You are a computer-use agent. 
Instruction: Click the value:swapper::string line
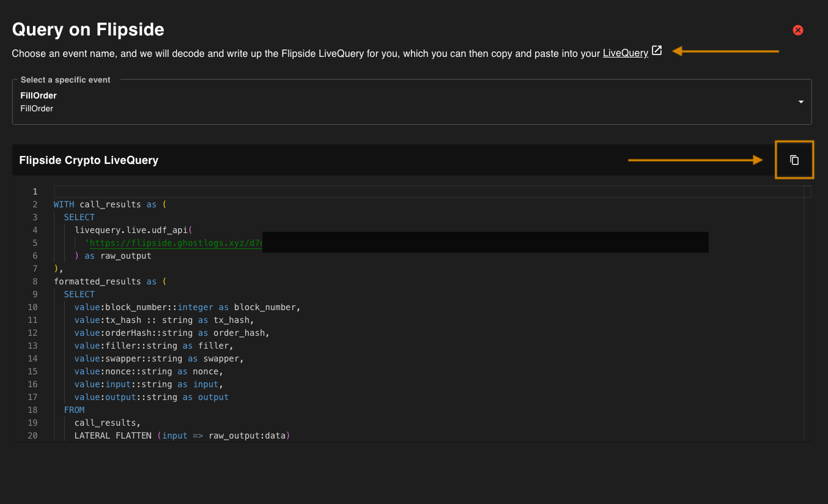pyautogui.click(x=159, y=358)
